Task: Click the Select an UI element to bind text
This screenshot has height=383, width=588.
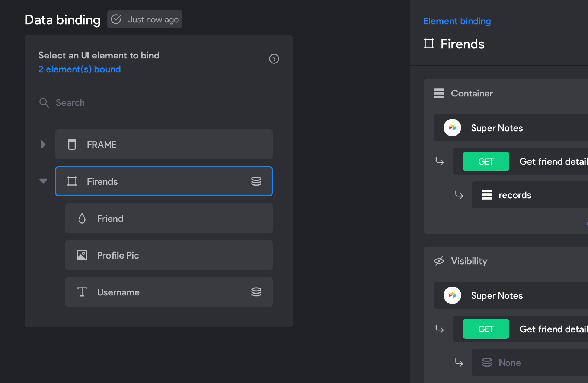Action: pos(99,56)
